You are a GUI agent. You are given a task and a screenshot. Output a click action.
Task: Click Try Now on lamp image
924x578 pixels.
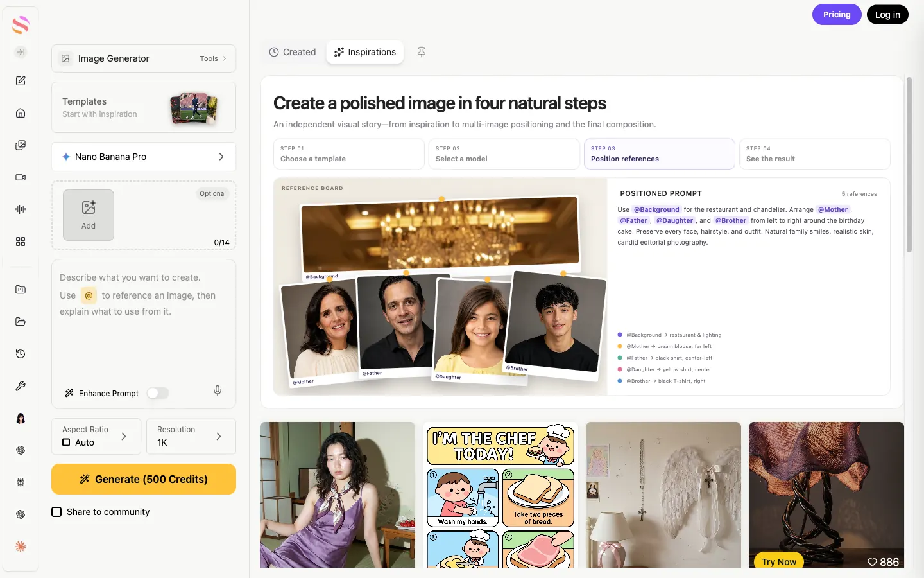[779, 561]
